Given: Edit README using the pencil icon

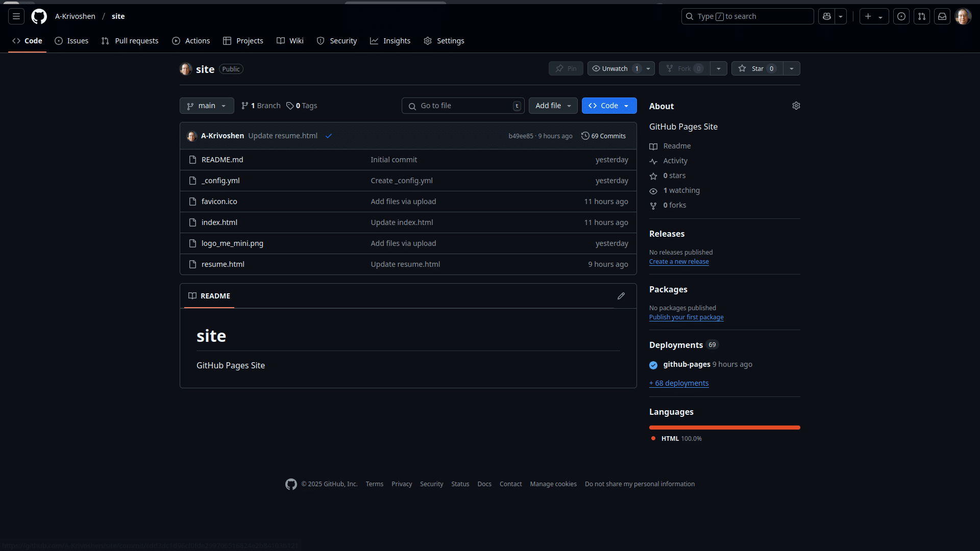Looking at the screenshot, I should 621,296.
